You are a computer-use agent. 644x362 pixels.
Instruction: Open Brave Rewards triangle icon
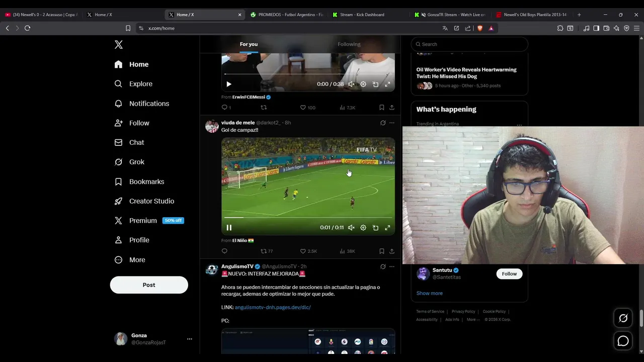491,28
